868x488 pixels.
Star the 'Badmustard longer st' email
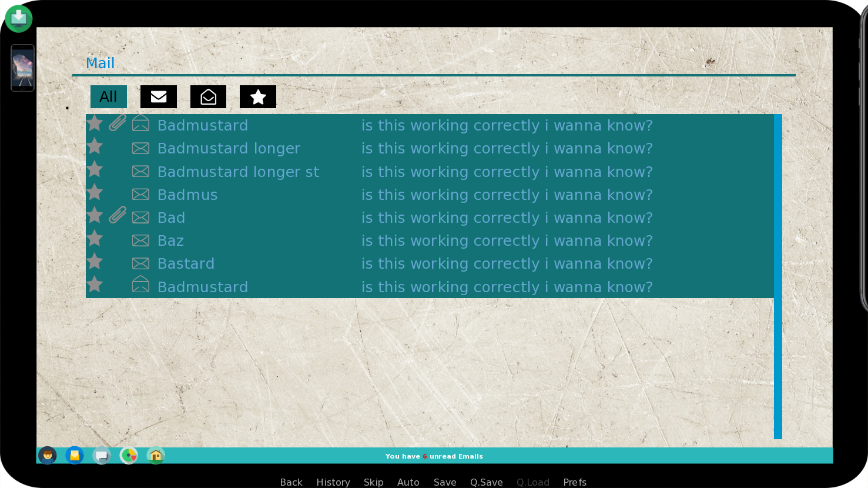[95, 169]
